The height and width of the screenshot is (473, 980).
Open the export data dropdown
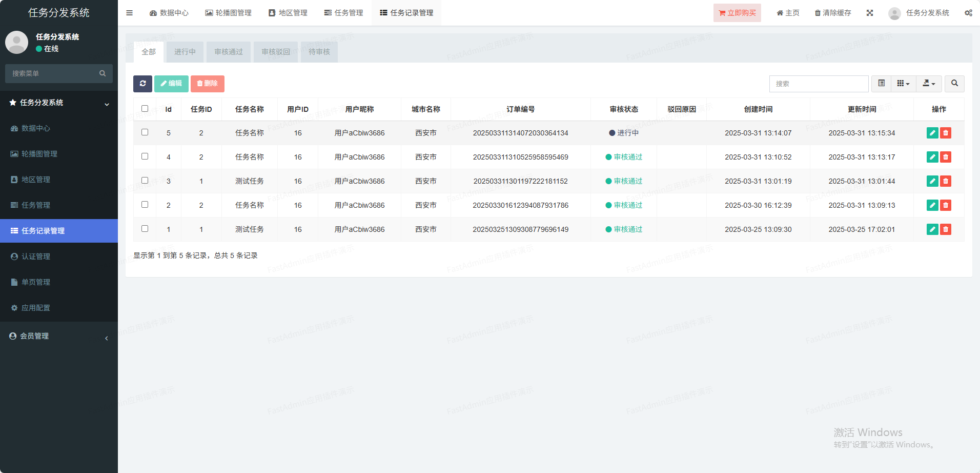point(929,84)
